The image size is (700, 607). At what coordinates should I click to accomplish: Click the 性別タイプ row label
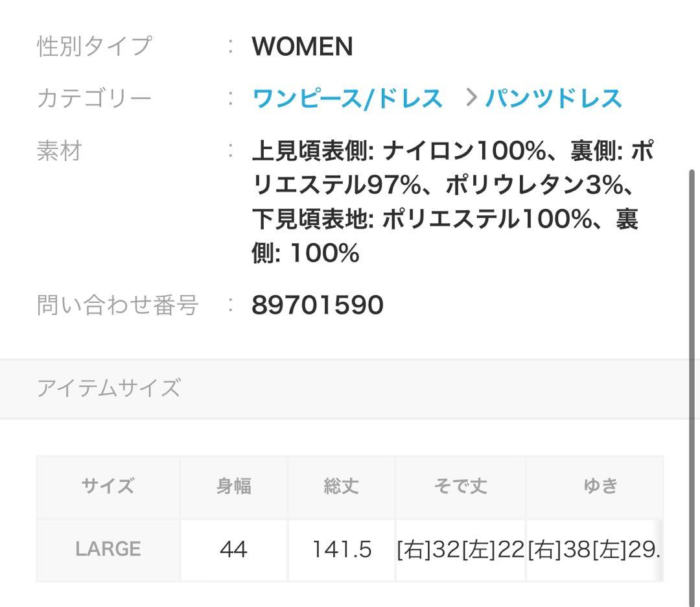tap(94, 47)
